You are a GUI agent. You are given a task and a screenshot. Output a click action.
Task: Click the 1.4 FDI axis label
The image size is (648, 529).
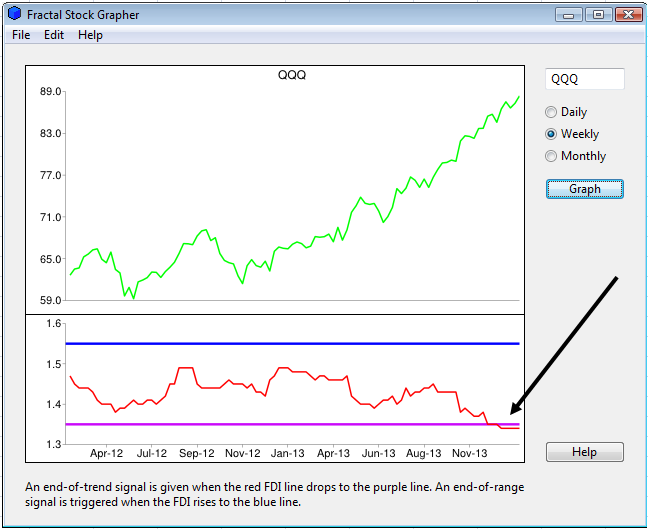pos(53,404)
